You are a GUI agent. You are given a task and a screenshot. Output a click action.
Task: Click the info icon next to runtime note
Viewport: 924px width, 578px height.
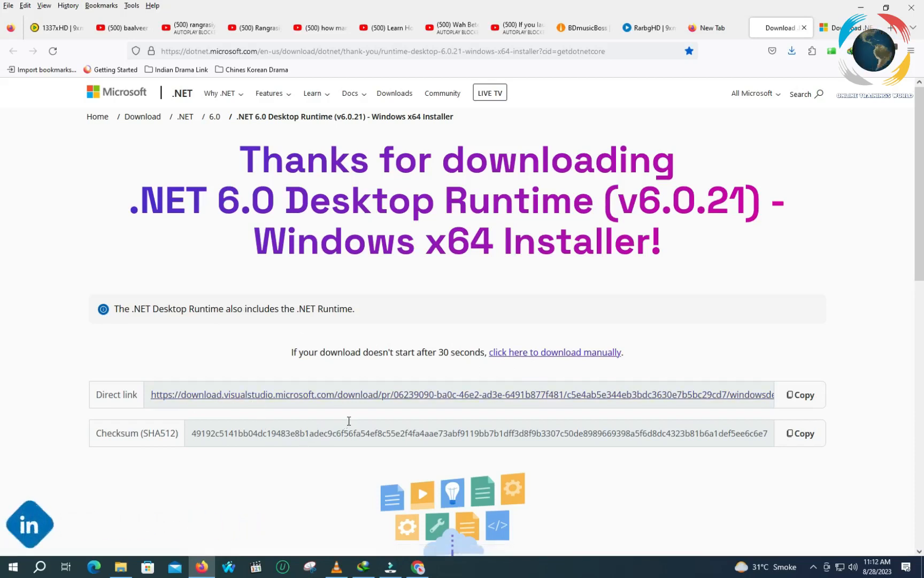[x=103, y=309]
